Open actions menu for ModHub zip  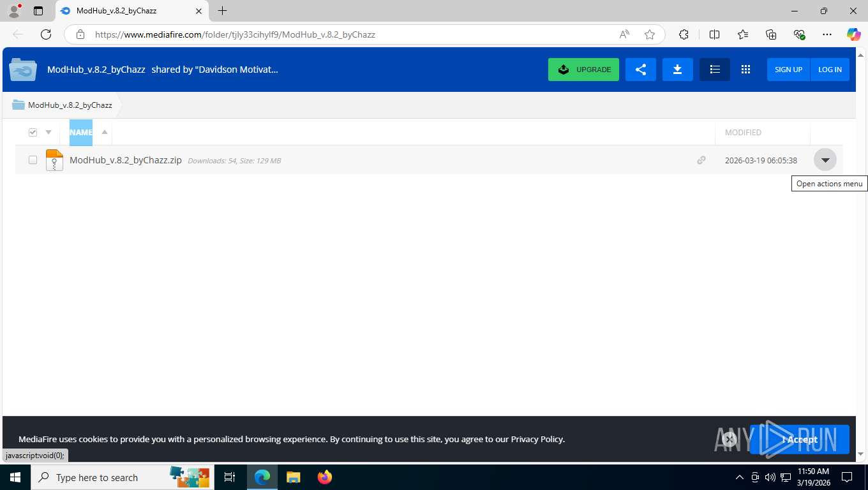tap(825, 160)
